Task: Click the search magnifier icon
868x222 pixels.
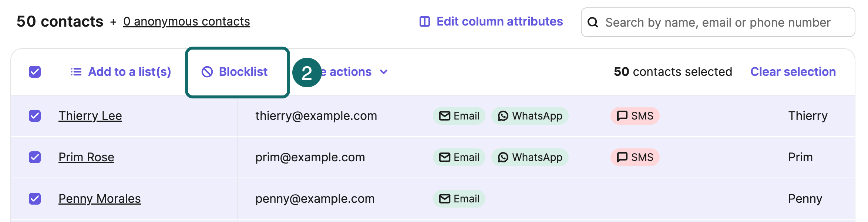Action: pyautogui.click(x=593, y=22)
